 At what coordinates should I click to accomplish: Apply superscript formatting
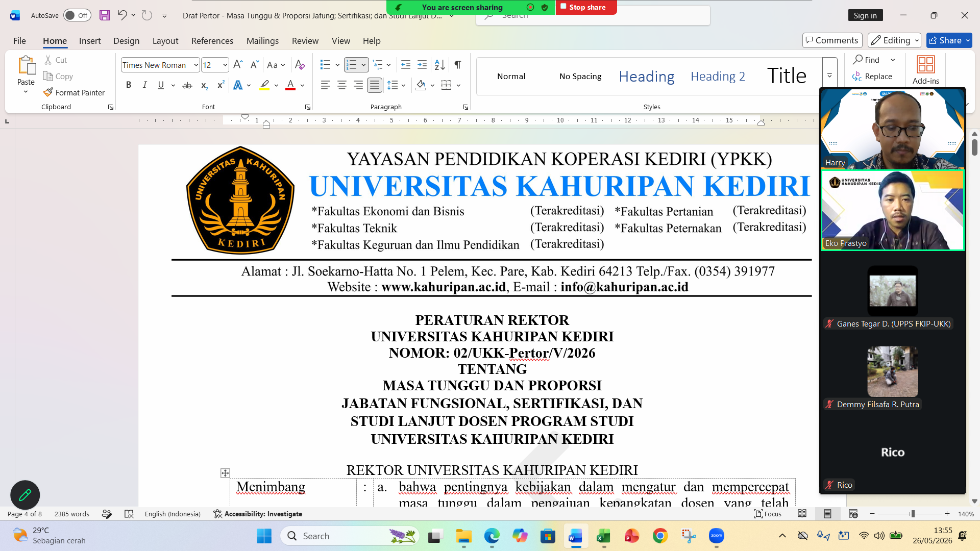(220, 85)
